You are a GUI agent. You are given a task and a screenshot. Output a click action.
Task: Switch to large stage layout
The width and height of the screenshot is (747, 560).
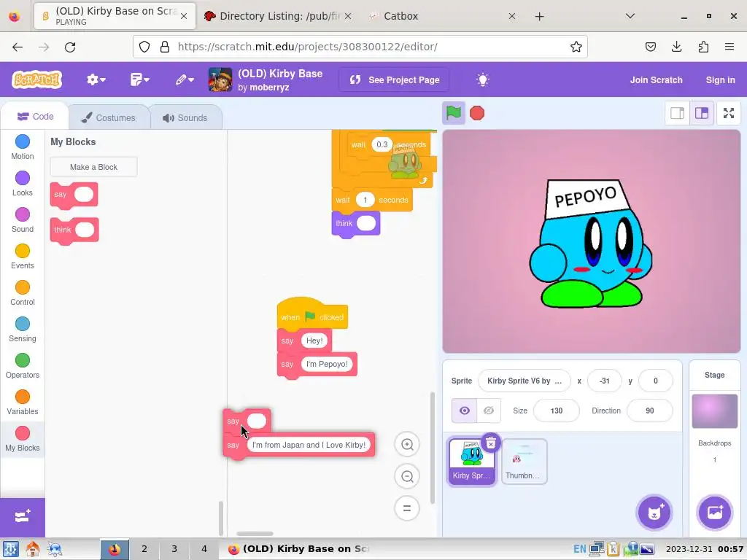click(701, 113)
